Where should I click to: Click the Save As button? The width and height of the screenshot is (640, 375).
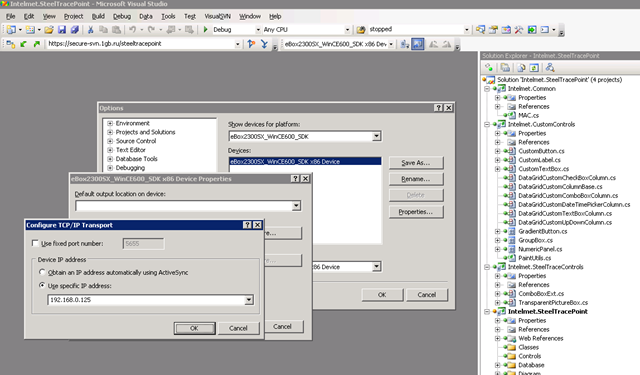pos(416,162)
